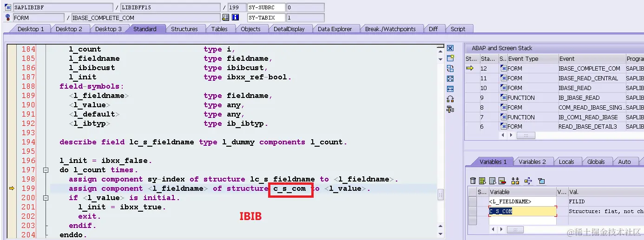Image resolution: width=644 pixels, height=240 pixels.
Task: Open the Data Explorer tab
Action: pos(335,29)
